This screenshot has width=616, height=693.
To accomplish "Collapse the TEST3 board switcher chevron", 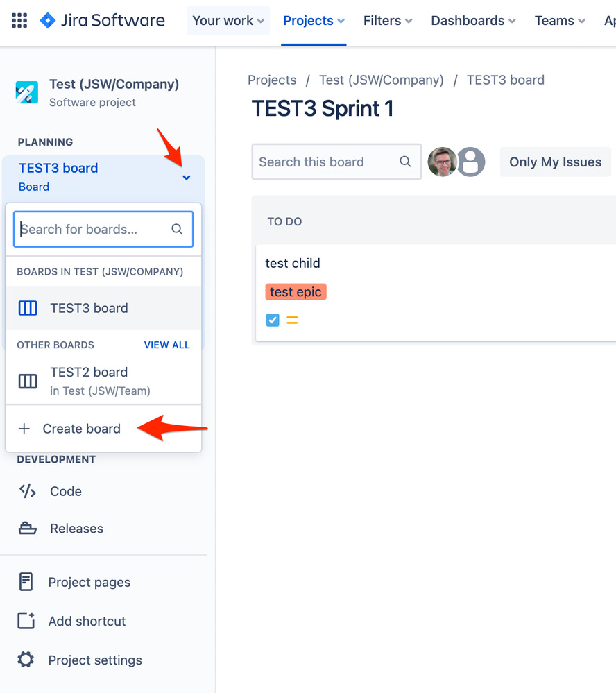I will click(186, 178).
